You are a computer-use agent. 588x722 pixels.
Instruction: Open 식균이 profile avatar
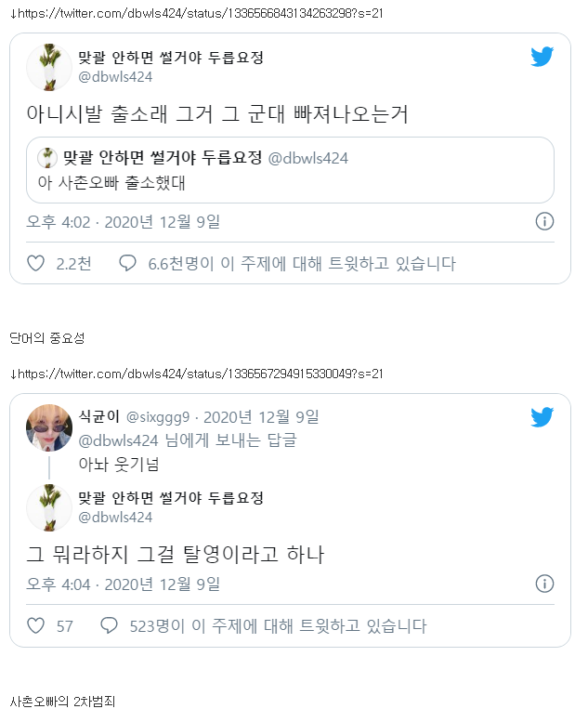[x=49, y=427]
